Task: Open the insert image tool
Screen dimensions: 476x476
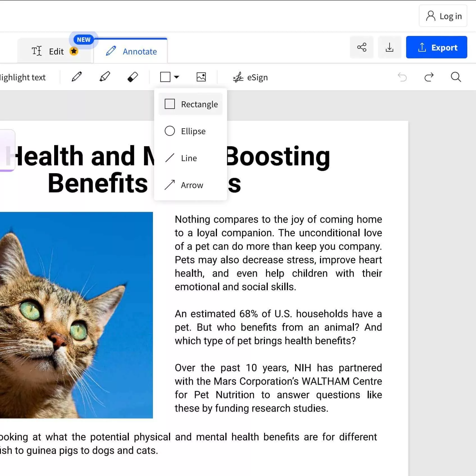Action: click(202, 77)
